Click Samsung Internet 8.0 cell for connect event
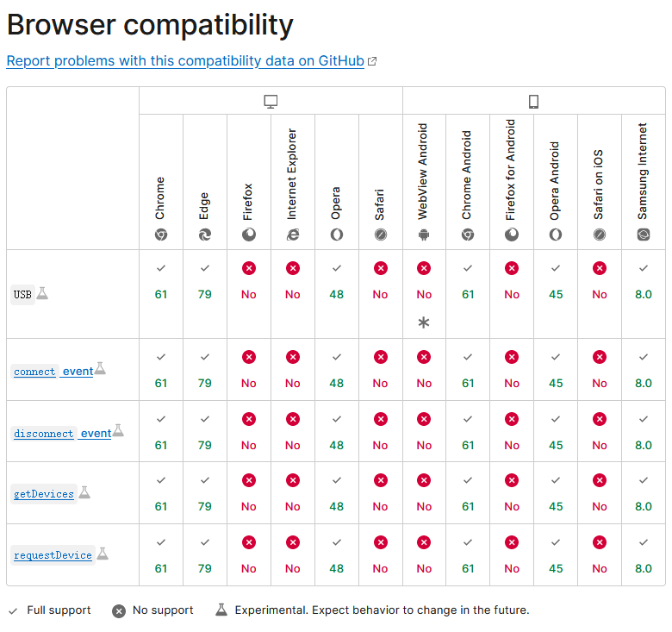This screenshot has width=672, height=632. click(644, 370)
